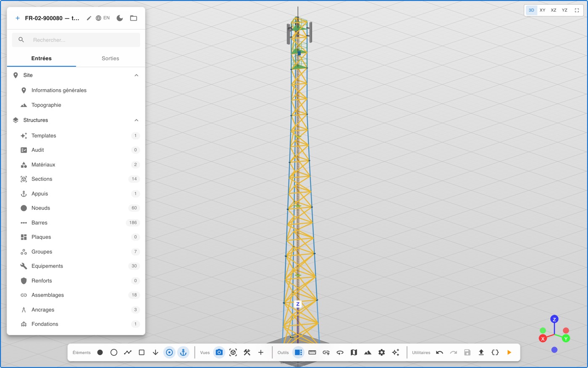Viewport: 588px width, 368px height.
Task: Open the settings gear tool
Action: [x=381, y=352]
